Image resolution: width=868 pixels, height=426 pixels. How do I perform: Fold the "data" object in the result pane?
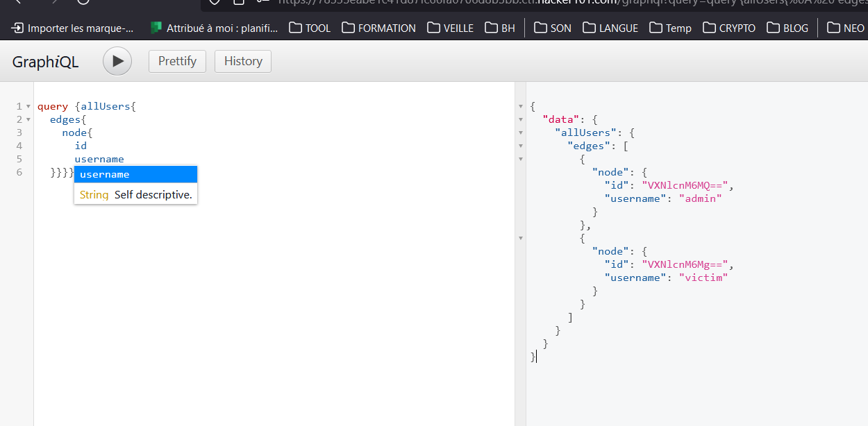point(521,120)
